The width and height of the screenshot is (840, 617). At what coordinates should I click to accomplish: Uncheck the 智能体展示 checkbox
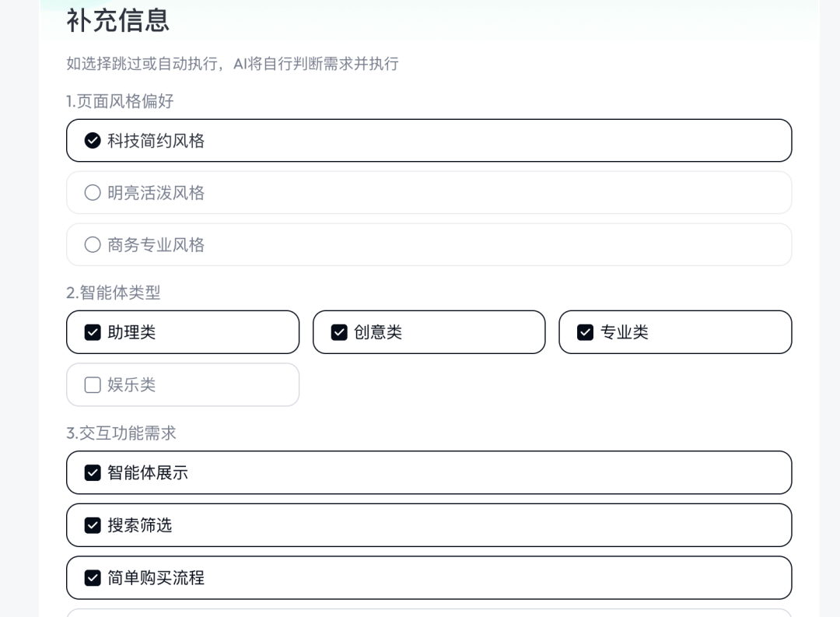click(93, 473)
